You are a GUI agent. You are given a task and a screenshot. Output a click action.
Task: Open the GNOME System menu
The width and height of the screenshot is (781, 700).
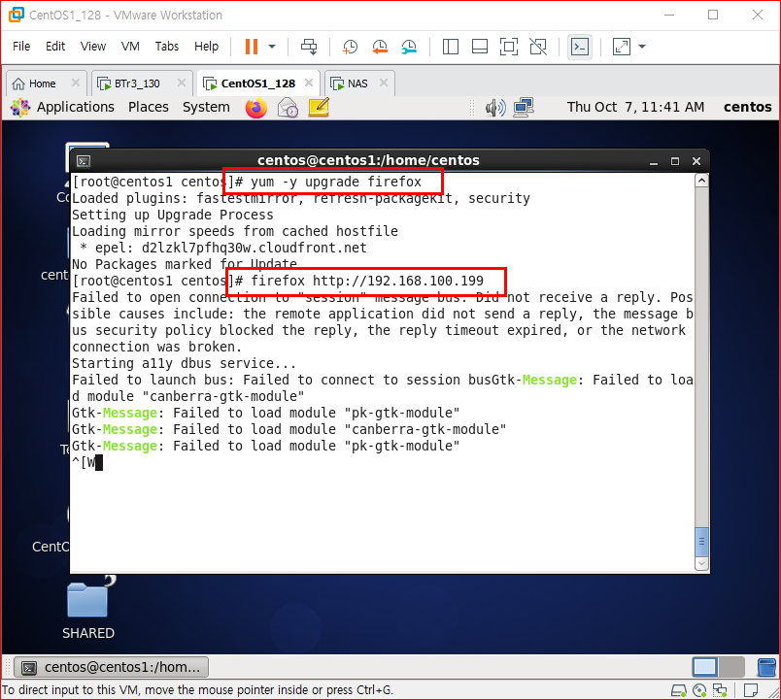pyautogui.click(x=206, y=107)
